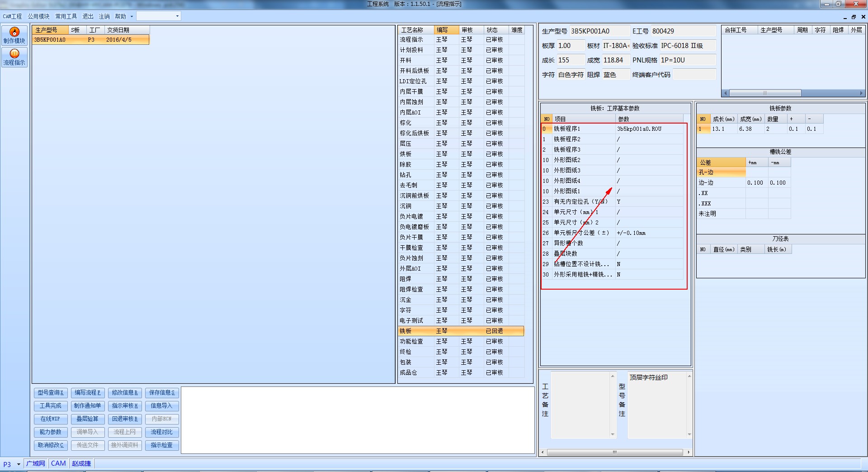
Task: Click the E工号 field showing 800429
Action: tap(683, 31)
